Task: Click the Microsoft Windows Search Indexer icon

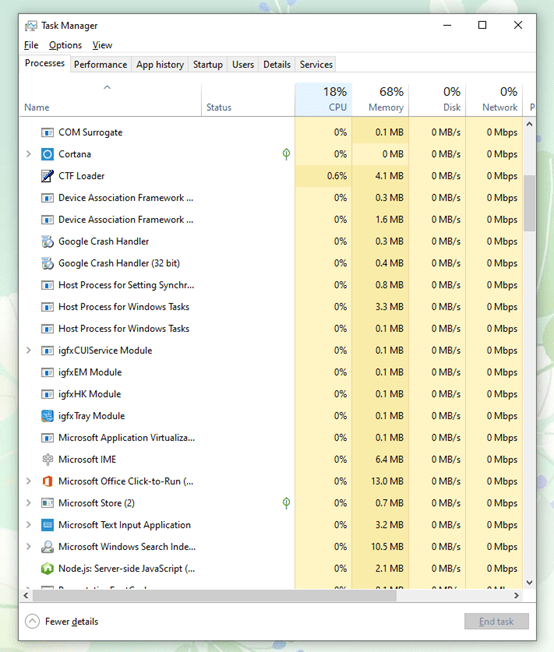Action: click(47, 547)
